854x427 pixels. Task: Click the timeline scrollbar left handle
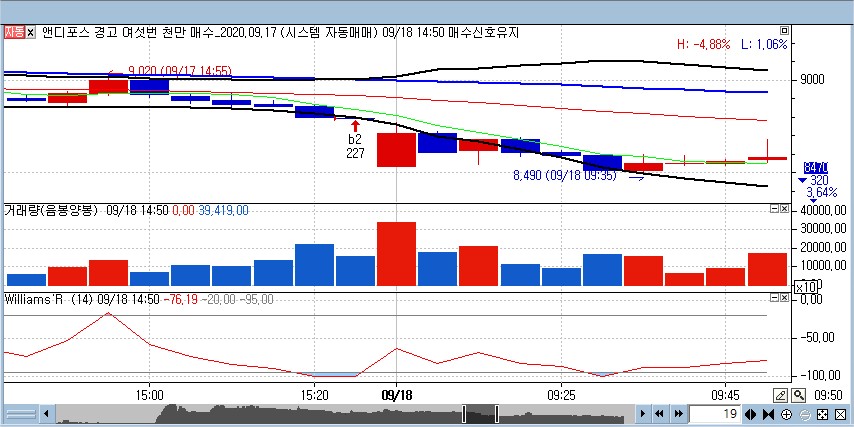click(465, 414)
